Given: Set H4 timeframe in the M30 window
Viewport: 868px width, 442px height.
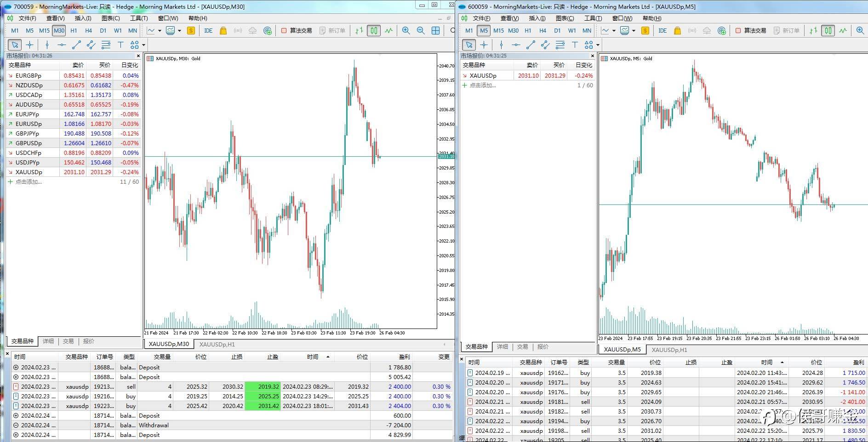Looking at the screenshot, I should pyautogui.click(x=89, y=30).
